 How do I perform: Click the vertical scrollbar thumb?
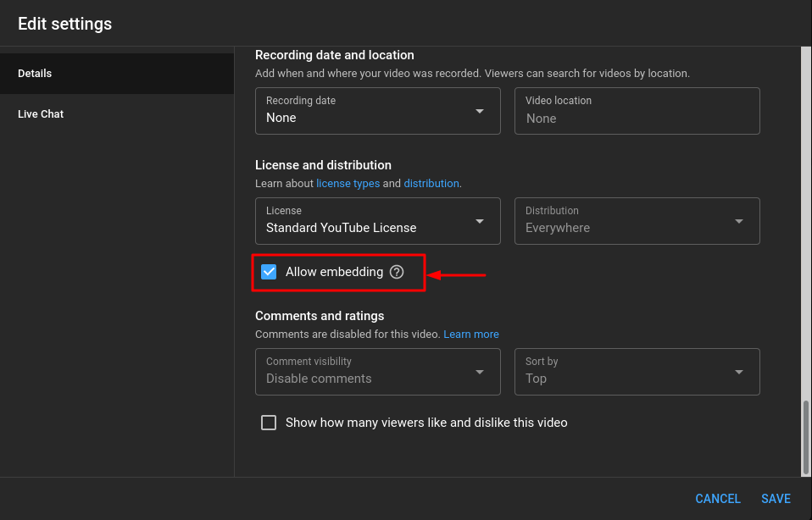point(806,437)
